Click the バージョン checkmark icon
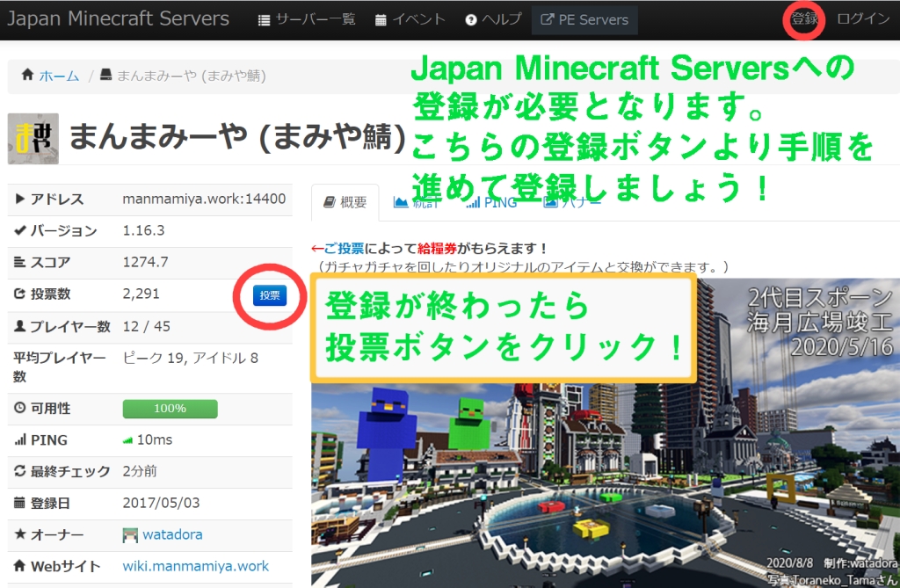Image resolution: width=900 pixels, height=588 pixels. 19,230
